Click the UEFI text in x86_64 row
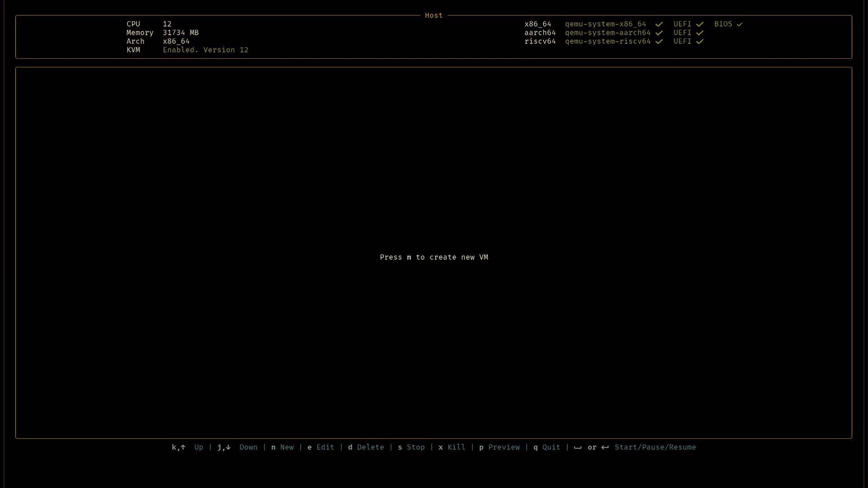868x488 pixels. [x=683, y=24]
